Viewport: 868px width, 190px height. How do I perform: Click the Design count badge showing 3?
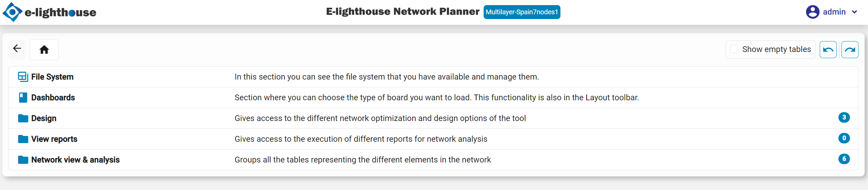tap(844, 118)
